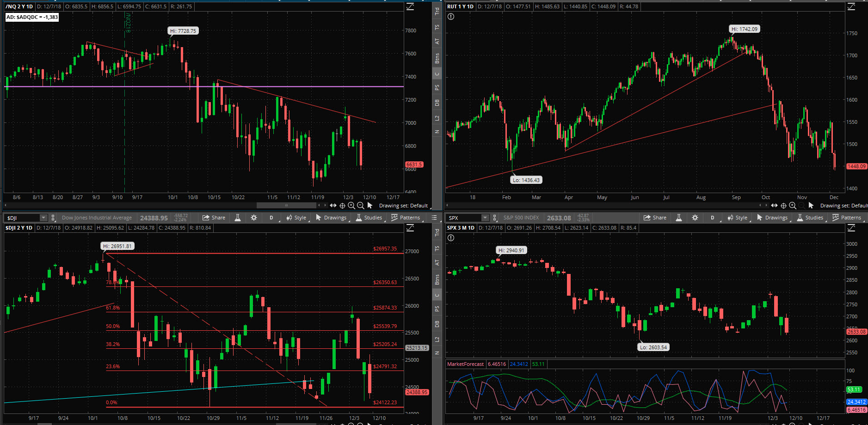
Task: Click the Lo: 1436.43 bubble on the RUT chart
Action: (526, 180)
